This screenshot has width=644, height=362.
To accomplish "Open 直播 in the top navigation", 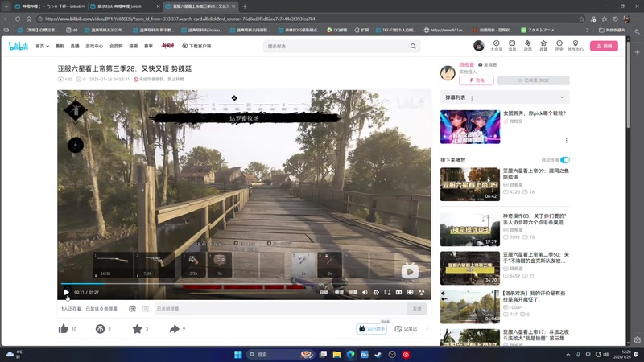I will (75, 47).
